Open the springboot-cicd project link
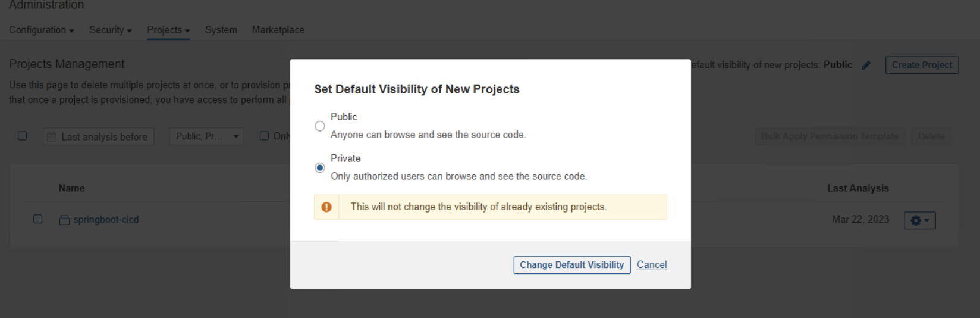This screenshot has width=980, height=318. [106, 220]
